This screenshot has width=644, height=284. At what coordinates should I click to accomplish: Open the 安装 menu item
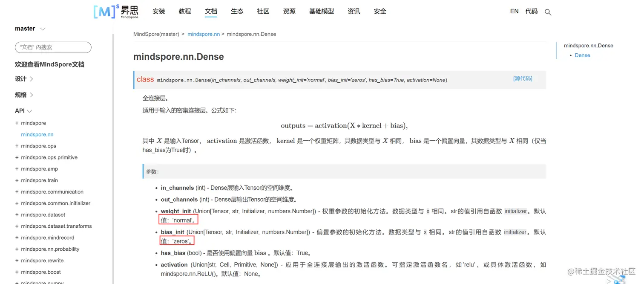pyautogui.click(x=158, y=12)
